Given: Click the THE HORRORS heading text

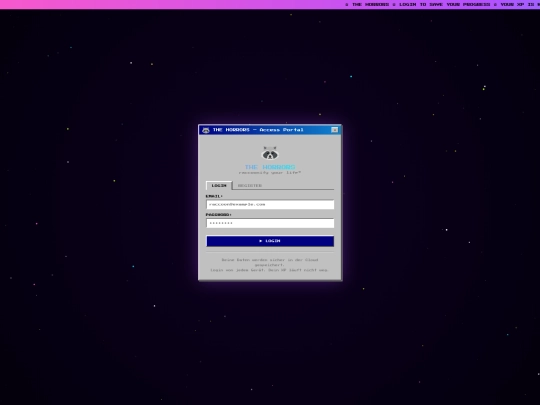Looking at the screenshot, I should coord(270,167).
